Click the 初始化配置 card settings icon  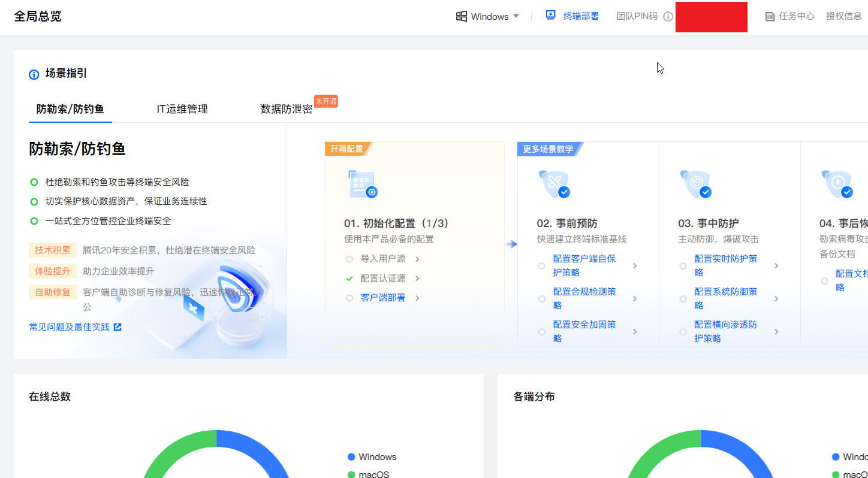tap(363, 184)
